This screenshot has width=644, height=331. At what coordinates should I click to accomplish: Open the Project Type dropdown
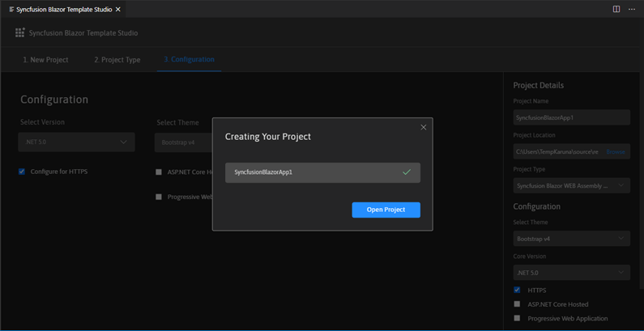(571, 185)
